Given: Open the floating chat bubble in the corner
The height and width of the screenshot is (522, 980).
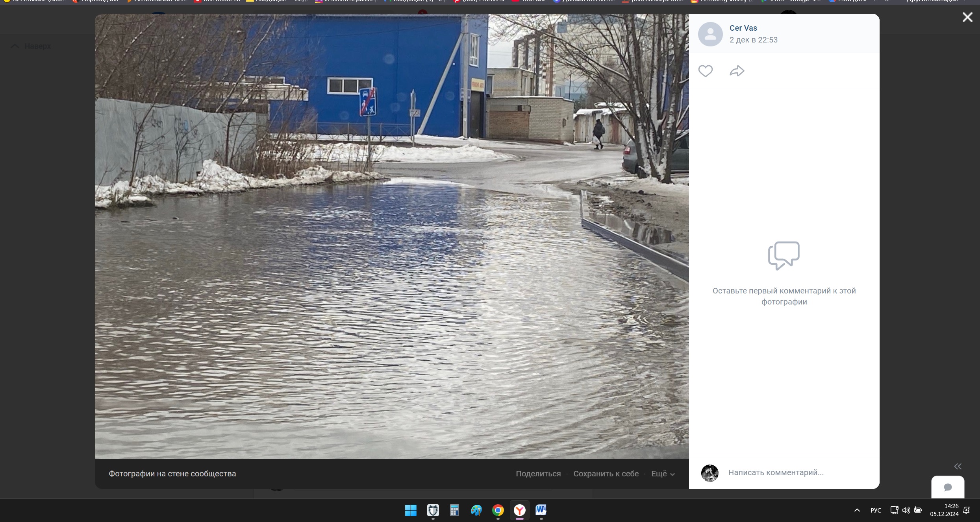Looking at the screenshot, I should click(x=948, y=487).
